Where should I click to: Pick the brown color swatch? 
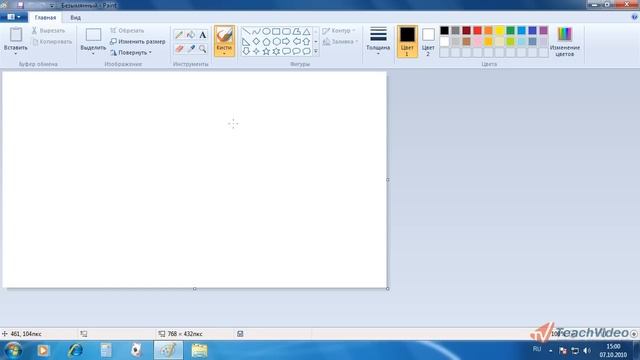466,41
